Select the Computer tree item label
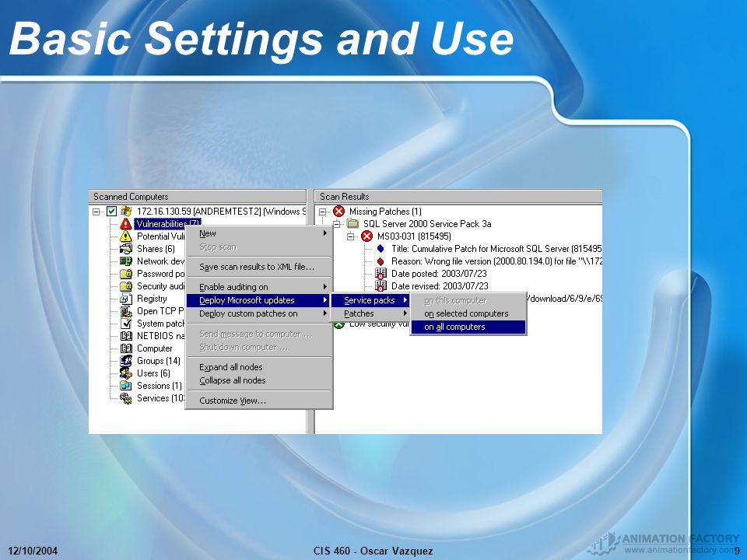Image resolution: width=747 pixels, height=560 pixels. click(154, 348)
